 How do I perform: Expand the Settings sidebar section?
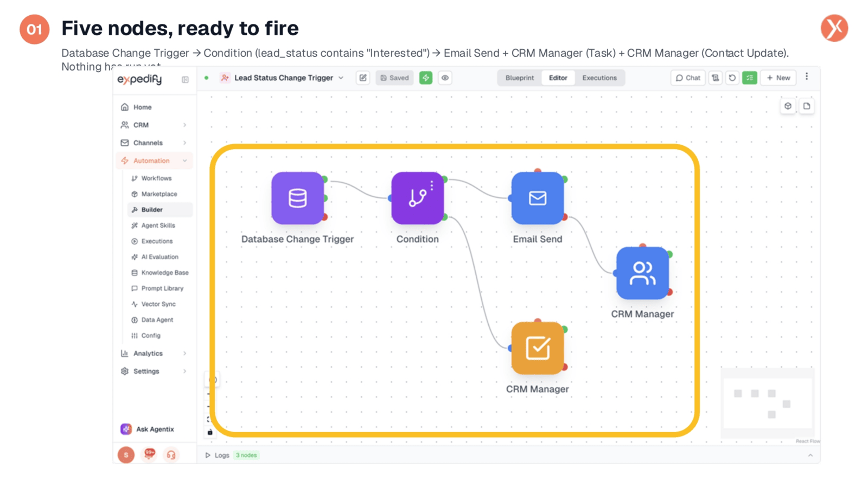tap(155, 371)
